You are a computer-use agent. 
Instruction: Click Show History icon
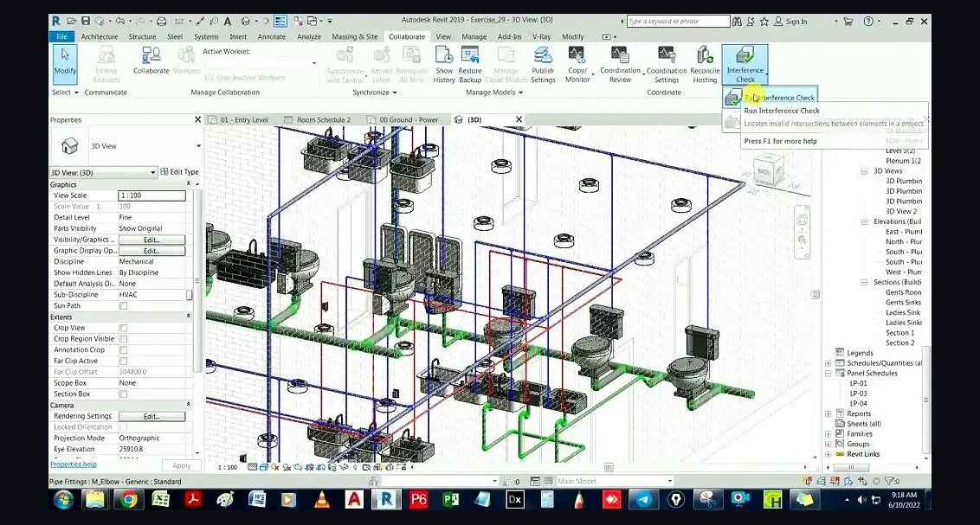pos(444,64)
